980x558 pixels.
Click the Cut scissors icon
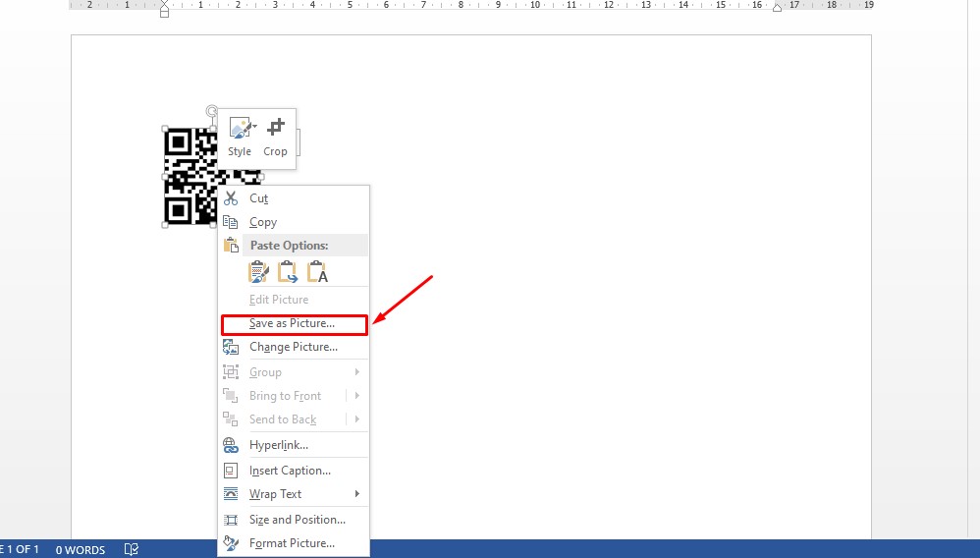coord(231,198)
